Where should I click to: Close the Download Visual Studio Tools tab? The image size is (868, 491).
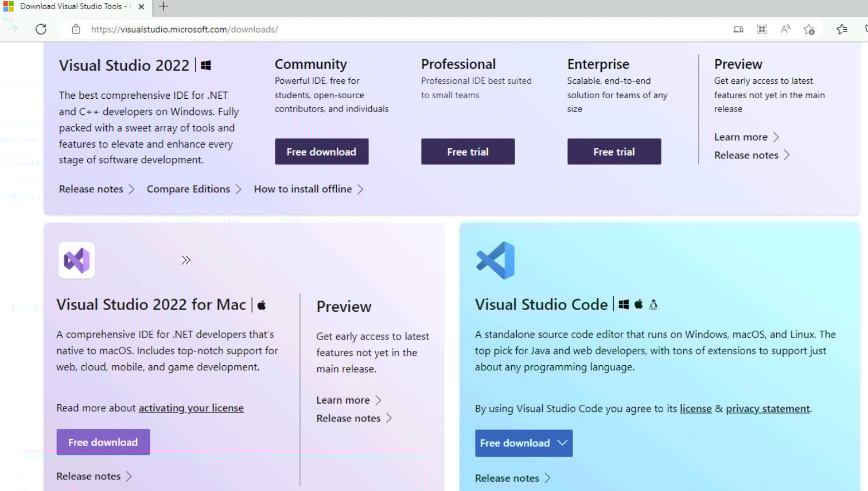[x=141, y=7]
